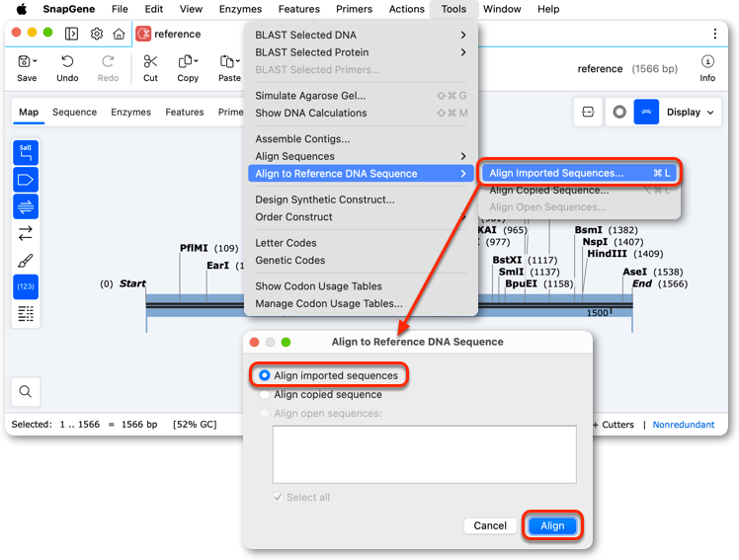This screenshot has height=560, width=739.
Task: Toggle the primers display icon
Action: 26,206
